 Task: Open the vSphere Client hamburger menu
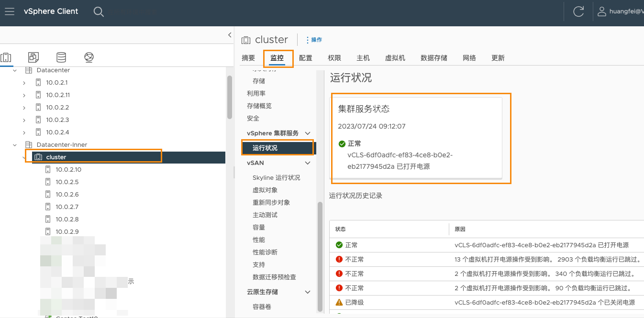(x=10, y=11)
